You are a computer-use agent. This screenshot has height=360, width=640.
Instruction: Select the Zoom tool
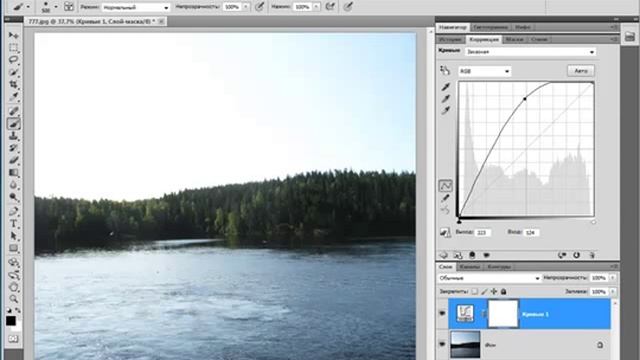coord(13,299)
